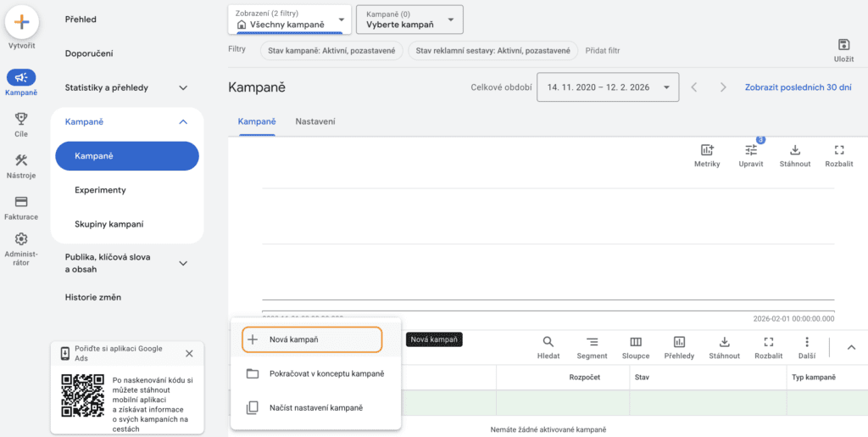Screen dimensions: 868x437
Task: Select Nová kampaň menu option
Action: point(312,339)
